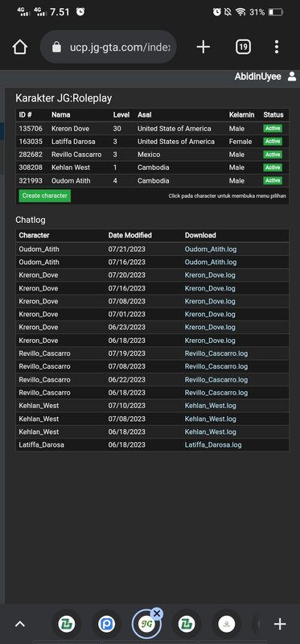The image size is (300, 644).
Task: Expand tab strip with up chevron
Action: pos(19,624)
